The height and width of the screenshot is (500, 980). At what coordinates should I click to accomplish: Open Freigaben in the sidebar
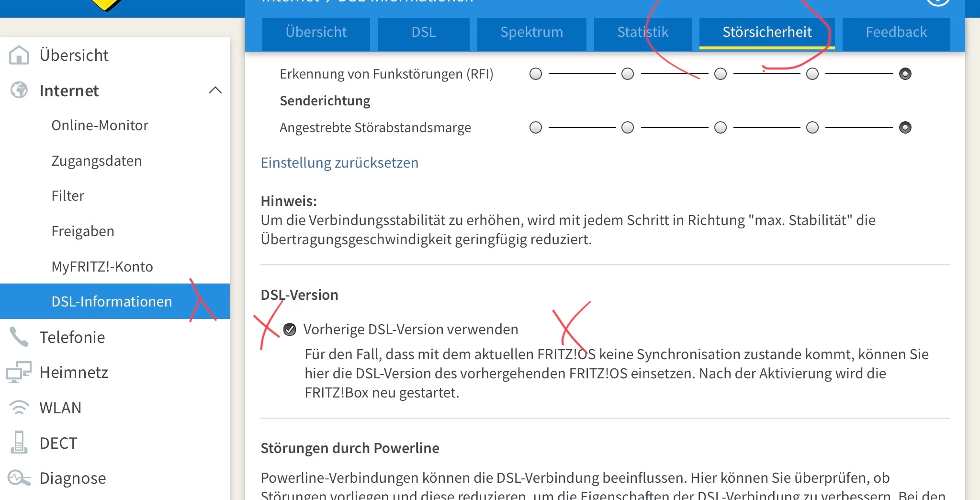tap(83, 231)
